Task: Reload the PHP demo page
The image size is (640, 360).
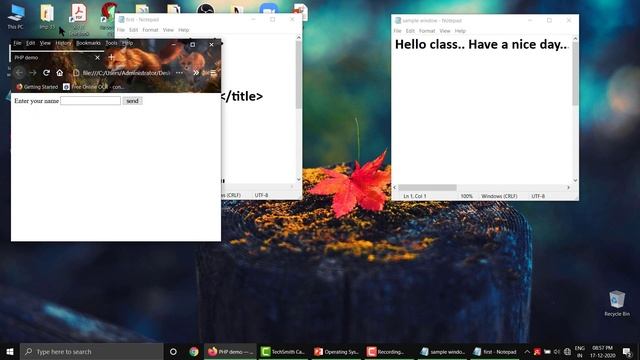Action: [x=46, y=73]
